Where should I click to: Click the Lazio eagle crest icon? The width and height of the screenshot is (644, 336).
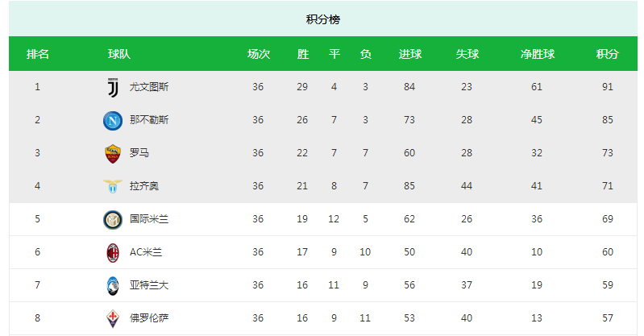coord(112,186)
